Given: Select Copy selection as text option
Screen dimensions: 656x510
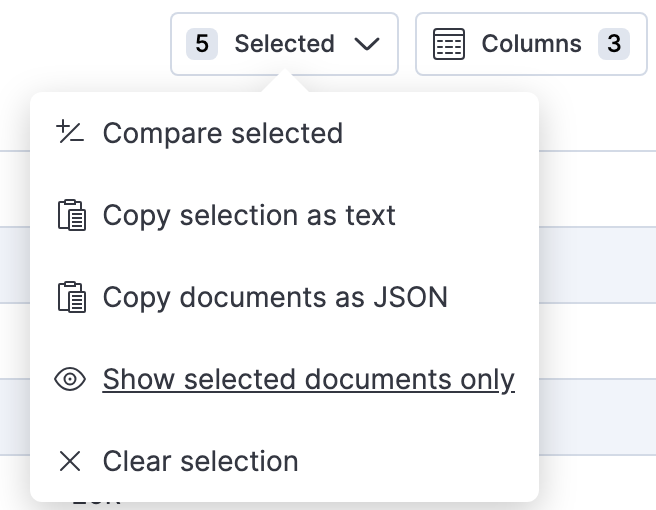Looking at the screenshot, I should pos(249,216).
